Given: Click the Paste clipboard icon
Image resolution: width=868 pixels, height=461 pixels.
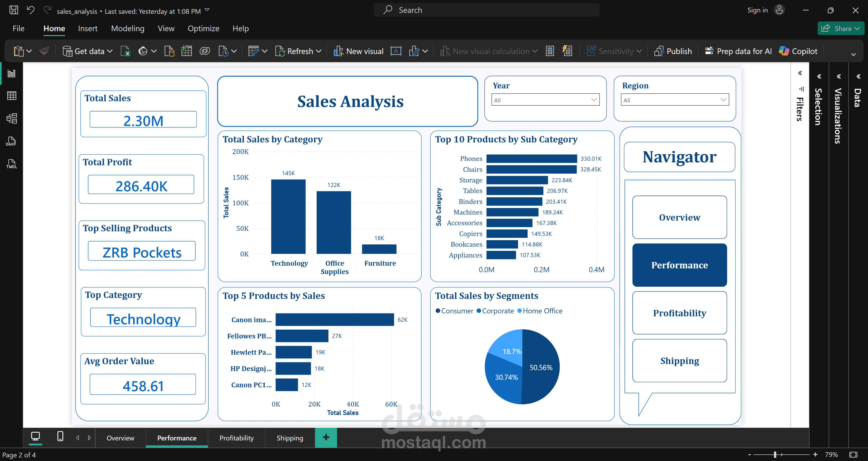Looking at the screenshot, I should (19, 51).
